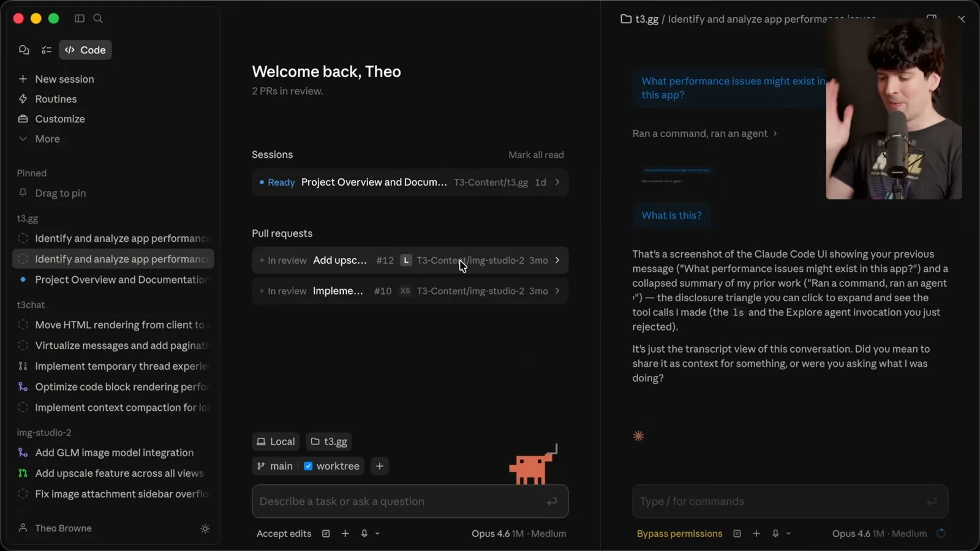Click the plus button next to worktree

click(x=380, y=466)
